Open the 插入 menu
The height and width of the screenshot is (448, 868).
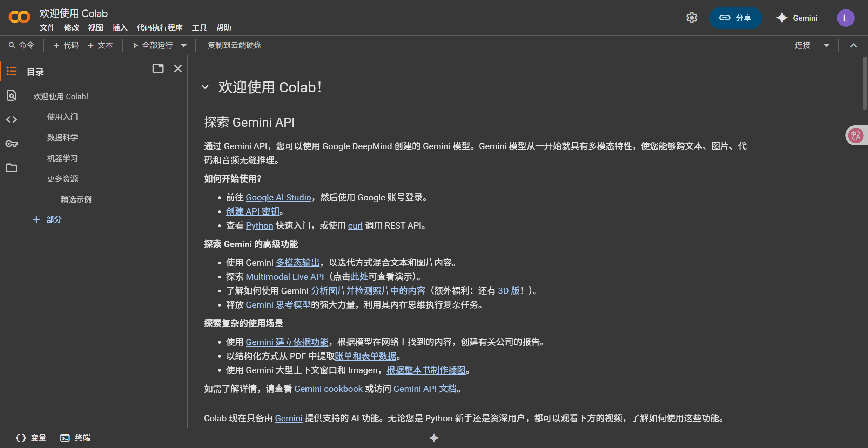(x=120, y=28)
